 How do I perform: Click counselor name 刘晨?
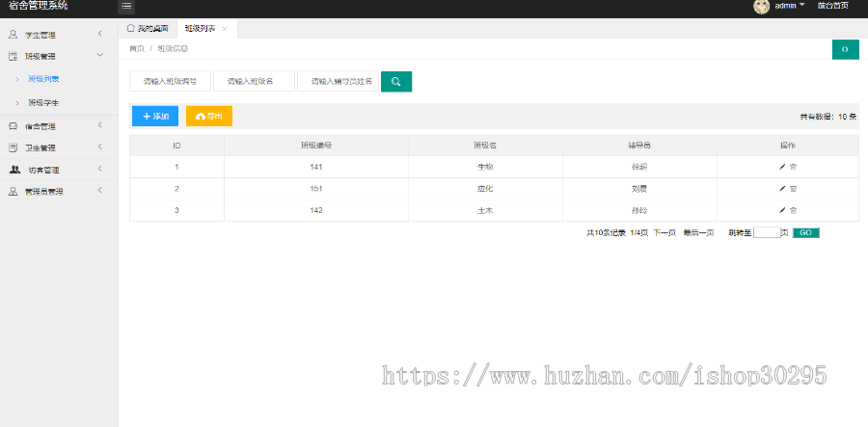pyautogui.click(x=639, y=189)
